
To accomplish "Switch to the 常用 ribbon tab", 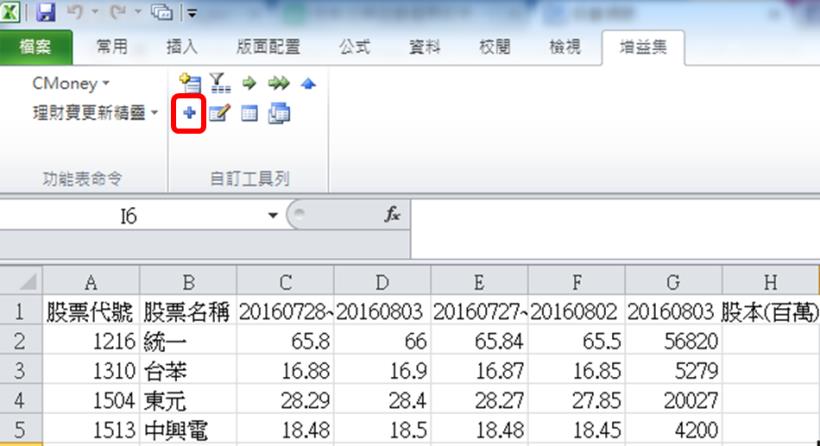I will coord(112,47).
